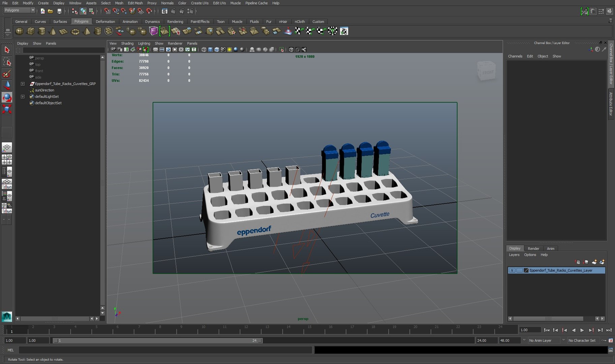Toggle textured display checker button
Image resolution: width=615 pixels, height=364 pixels.
pos(223,50)
